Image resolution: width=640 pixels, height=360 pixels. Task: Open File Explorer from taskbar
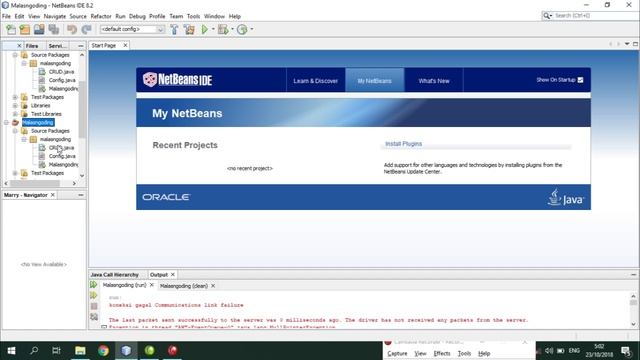coord(80,351)
